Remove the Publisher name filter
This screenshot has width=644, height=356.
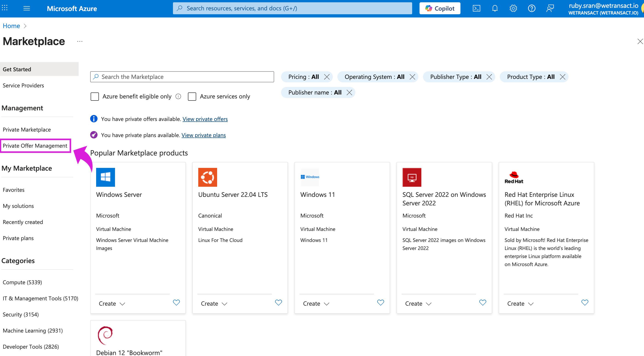click(x=349, y=92)
